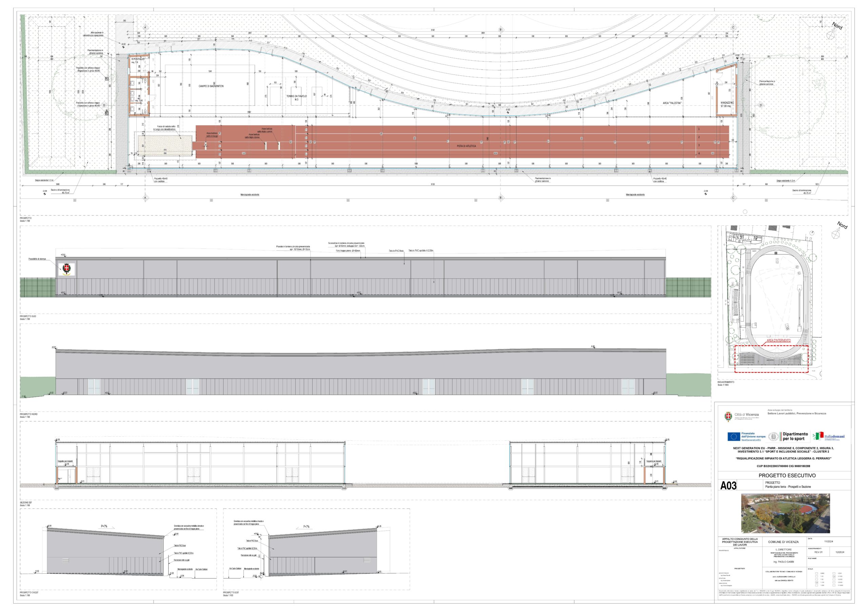The height and width of the screenshot is (611, 868).
Task: Click the aerial stadium photo in the title block
Action: (786, 513)
